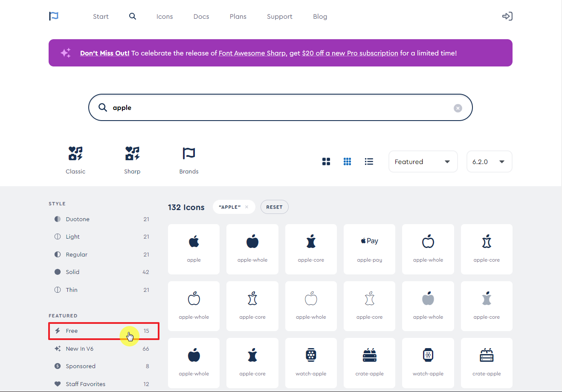The height and width of the screenshot is (392, 562).
Task: Open the solid dark watch-apple card
Action: click(x=311, y=363)
